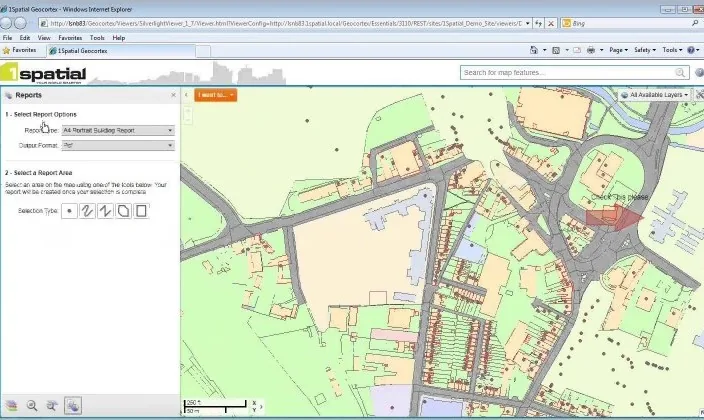Click the highlighted Reports panel icon at bottom
This screenshot has height=420, width=704.
[x=73, y=406]
